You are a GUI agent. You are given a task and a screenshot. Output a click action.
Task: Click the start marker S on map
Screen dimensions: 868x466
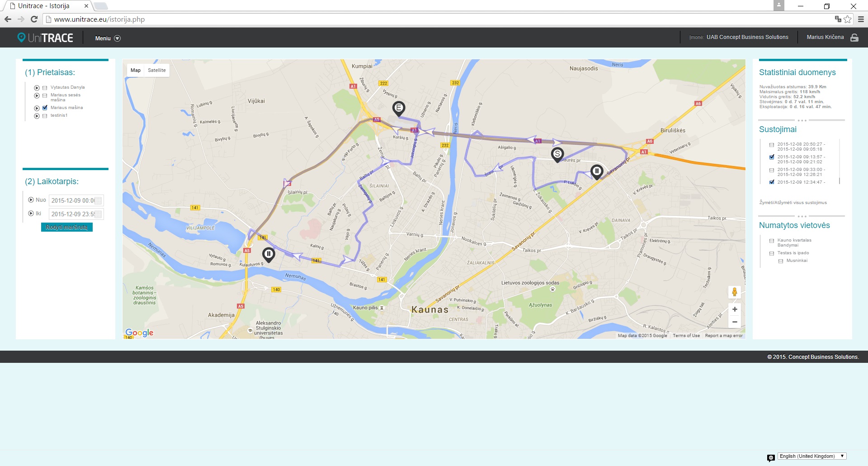(x=557, y=155)
